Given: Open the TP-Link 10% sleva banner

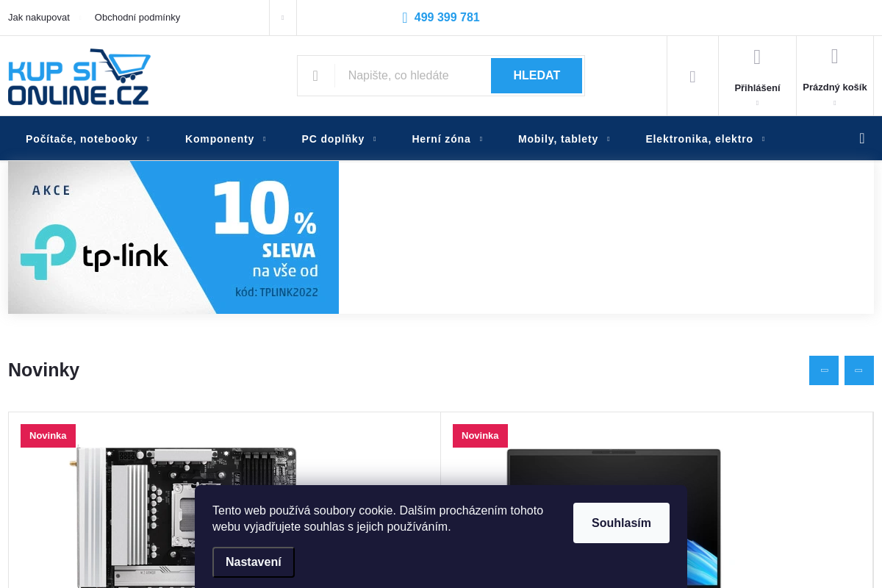Looking at the screenshot, I should pyautogui.click(x=173, y=237).
